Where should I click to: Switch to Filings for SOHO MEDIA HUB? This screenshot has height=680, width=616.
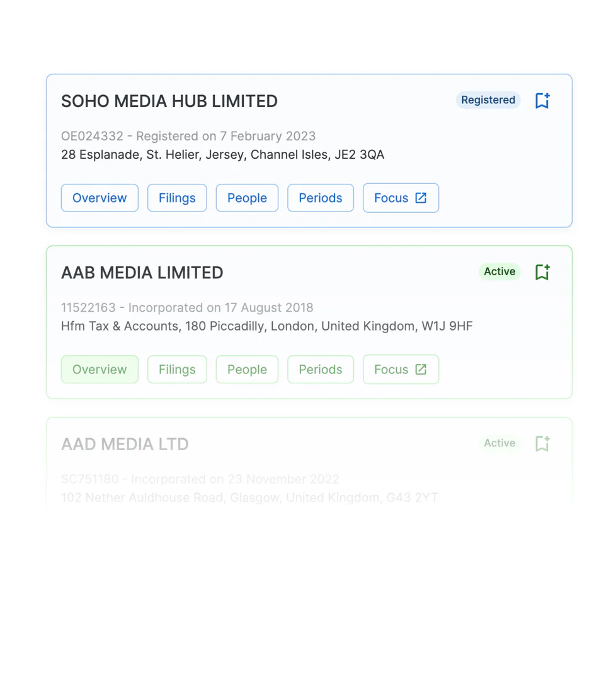[177, 198]
